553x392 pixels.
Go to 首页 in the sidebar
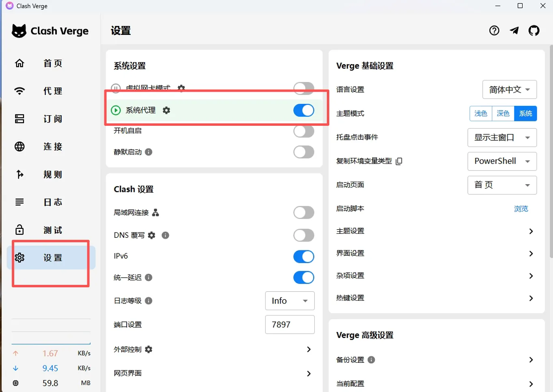click(51, 63)
